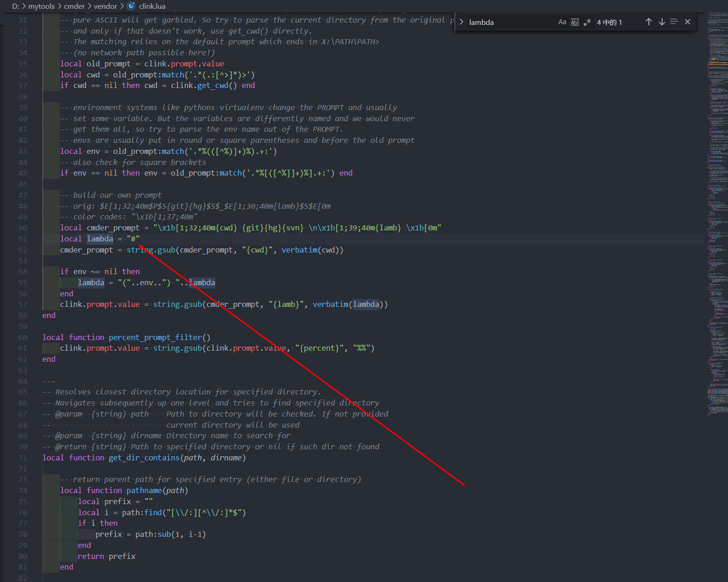728x582 pixels.
Task: Expand the replace field chevron
Action: pyautogui.click(x=461, y=22)
